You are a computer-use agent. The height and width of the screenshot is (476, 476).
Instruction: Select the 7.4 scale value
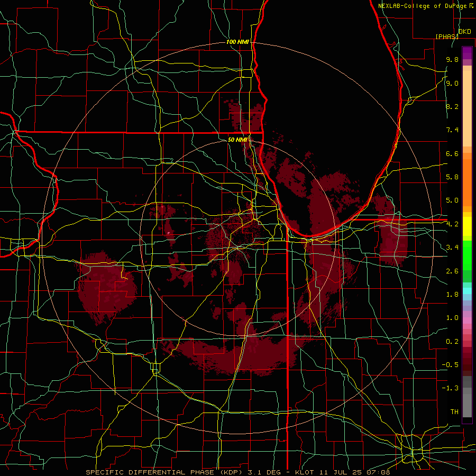tap(452, 130)
